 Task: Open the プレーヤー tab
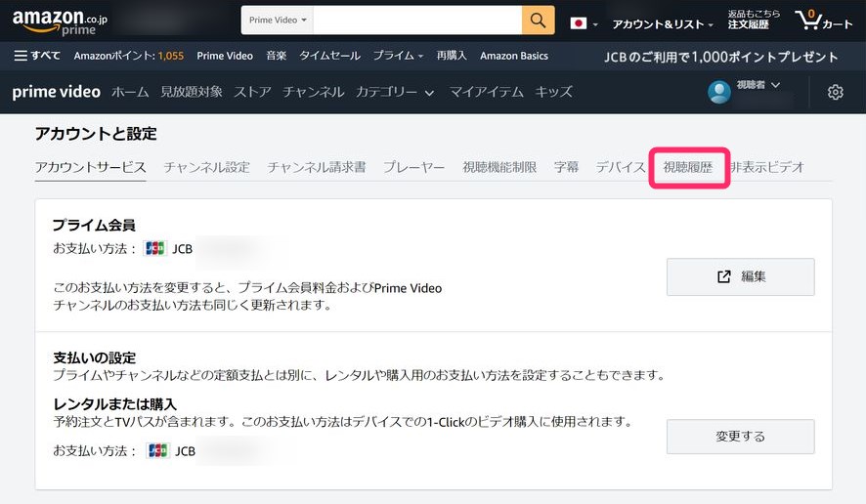[413, 167]
